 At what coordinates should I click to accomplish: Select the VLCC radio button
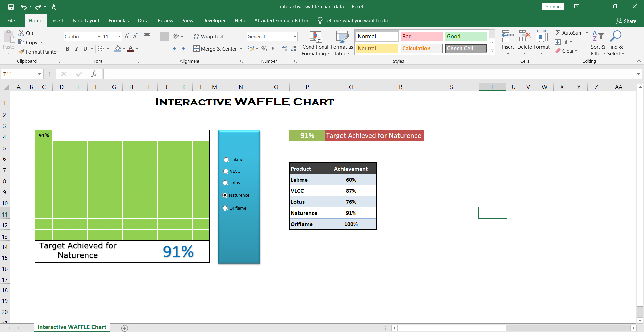point(226,171)
